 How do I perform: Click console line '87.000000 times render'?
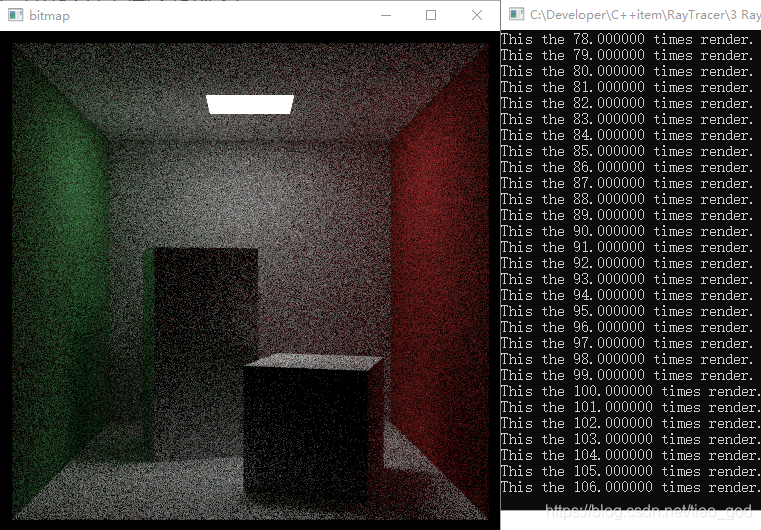[627, 183]
